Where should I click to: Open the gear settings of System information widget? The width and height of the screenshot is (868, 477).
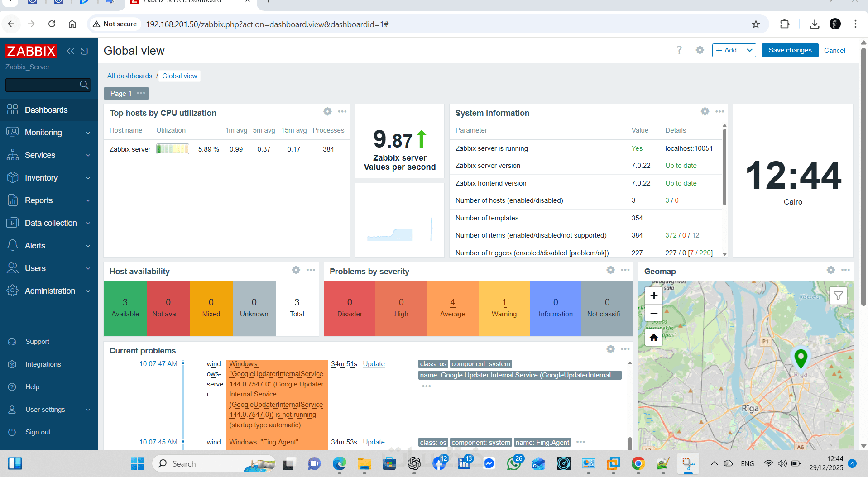coord(705,111)
